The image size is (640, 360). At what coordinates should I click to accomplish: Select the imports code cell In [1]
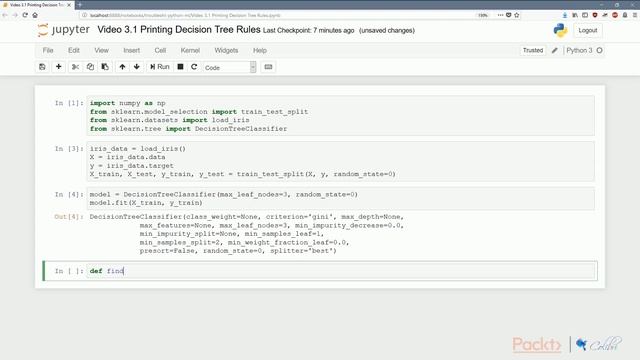tap(341, 116)
